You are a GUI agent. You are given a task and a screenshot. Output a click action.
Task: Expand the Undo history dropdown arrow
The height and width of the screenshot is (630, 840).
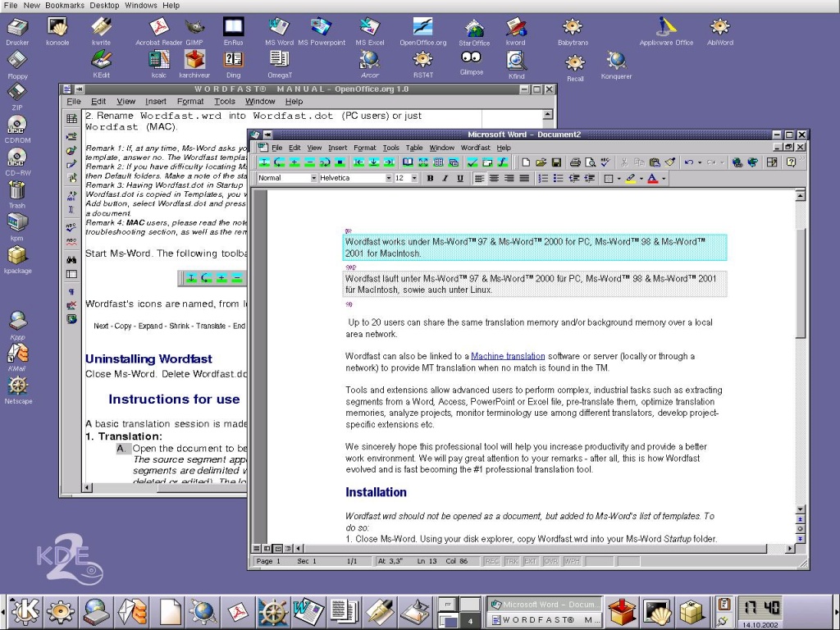[699, 162]
